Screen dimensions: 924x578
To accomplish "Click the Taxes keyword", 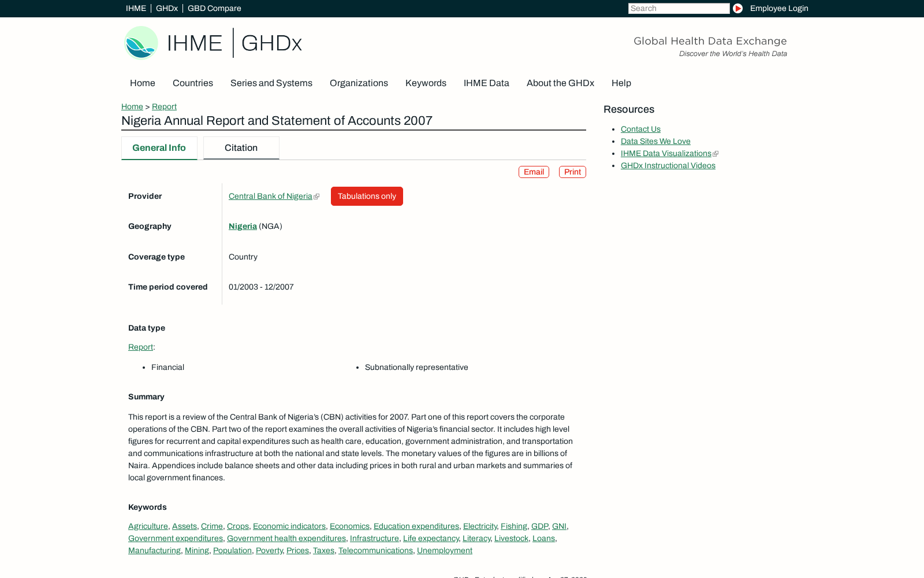I will (323, 551).
